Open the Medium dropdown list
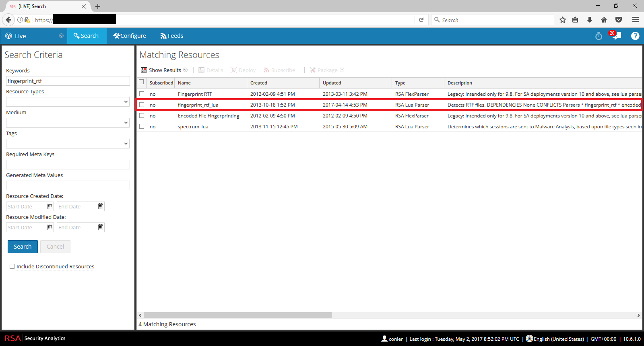The width and height of the screenshot is (644, 346). pyautogui.click(x=68, y=123)
